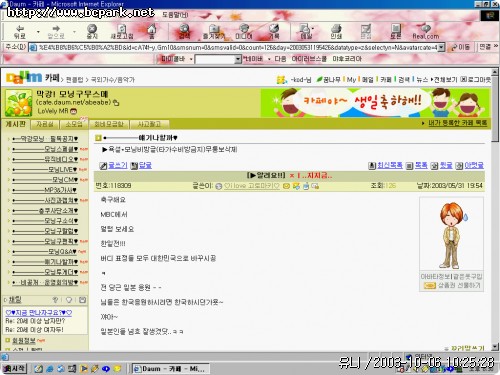
Task: Click the Daum - 카페 taskbar window button
Action: [x=171, y=369]
